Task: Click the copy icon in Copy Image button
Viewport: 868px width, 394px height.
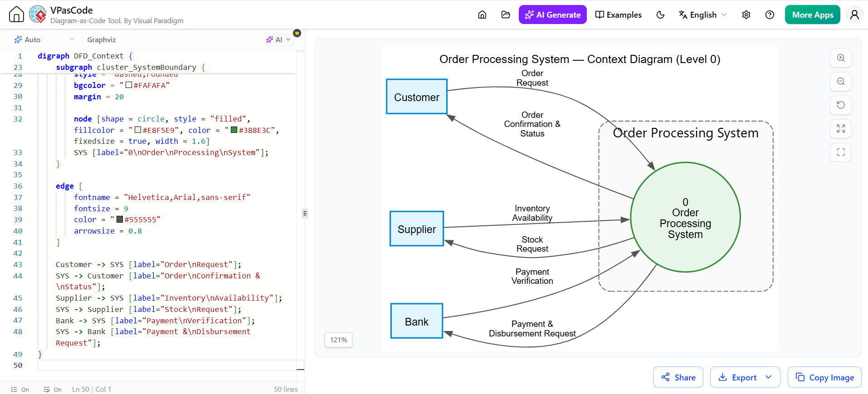Action: pyautogui.click(x=800, y=377)
